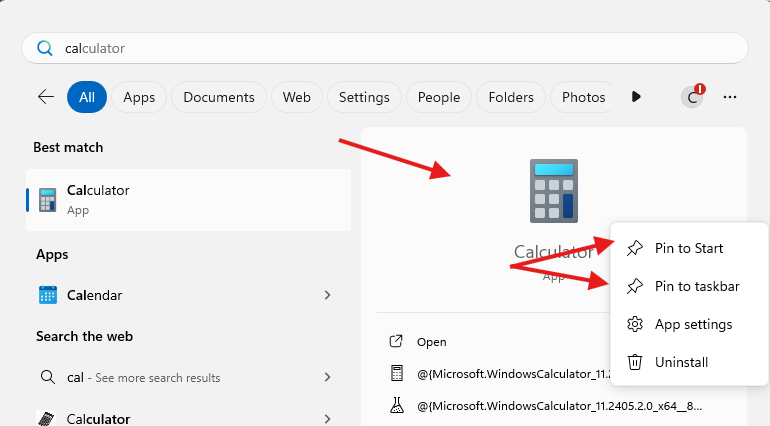The height and width of the screenshot is (426, 770).
Task: Select the People filter tab
Action: pyautogui.click(x=439, y=97)
